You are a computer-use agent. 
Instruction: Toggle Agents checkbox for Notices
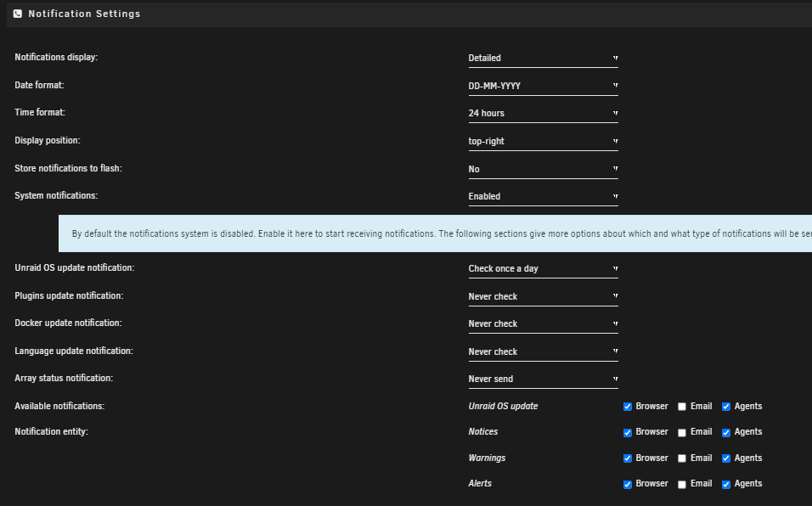726,432
